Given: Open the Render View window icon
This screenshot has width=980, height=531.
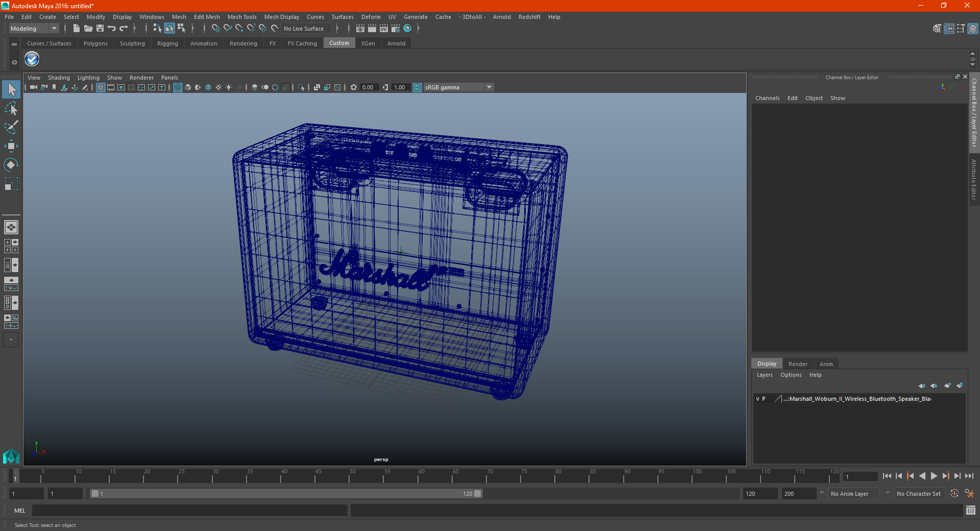Looking at the screenshot, I should point(360,29).
